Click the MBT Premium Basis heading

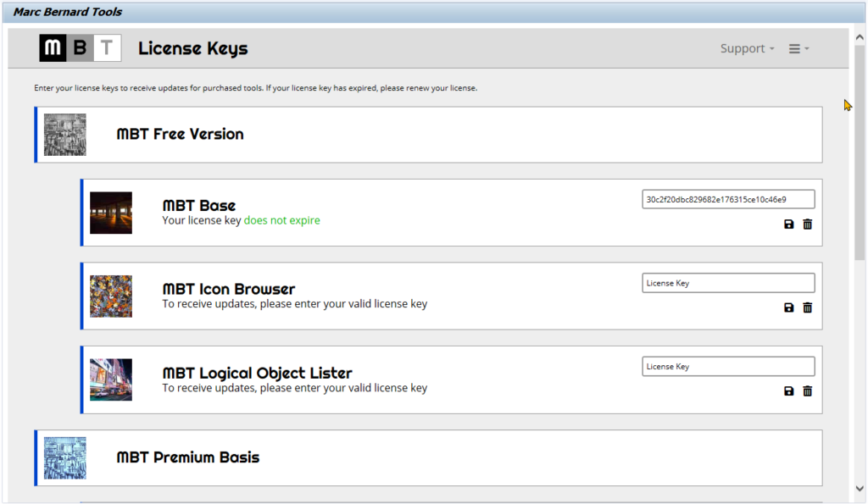pyautogui.click(x=187, y=457)
